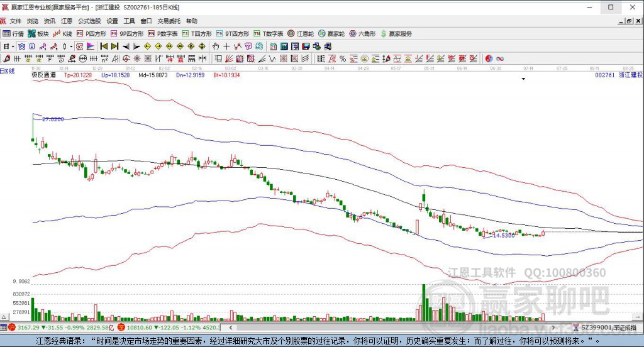Open the 行情 market quotes view
Viewport: 644px width, 347px height.
(13, 34)
